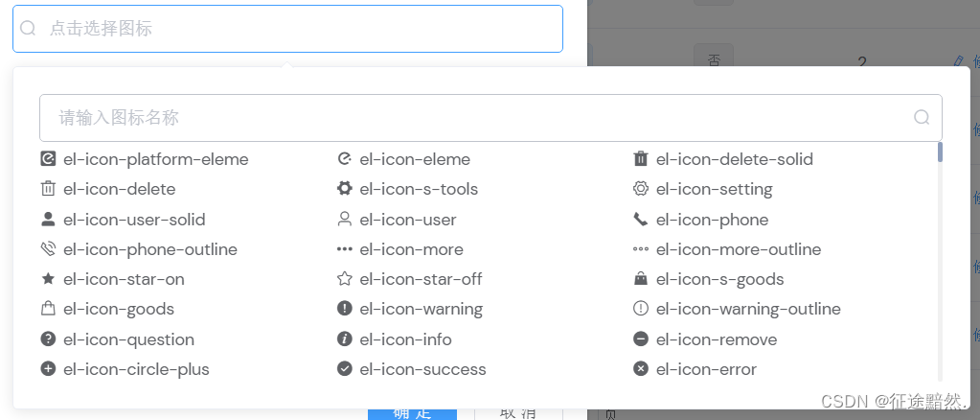The height and width of the screenshot is (420, 980).
Task: Click the search magnifier in icon name box
Action: [x=922, y=118]
